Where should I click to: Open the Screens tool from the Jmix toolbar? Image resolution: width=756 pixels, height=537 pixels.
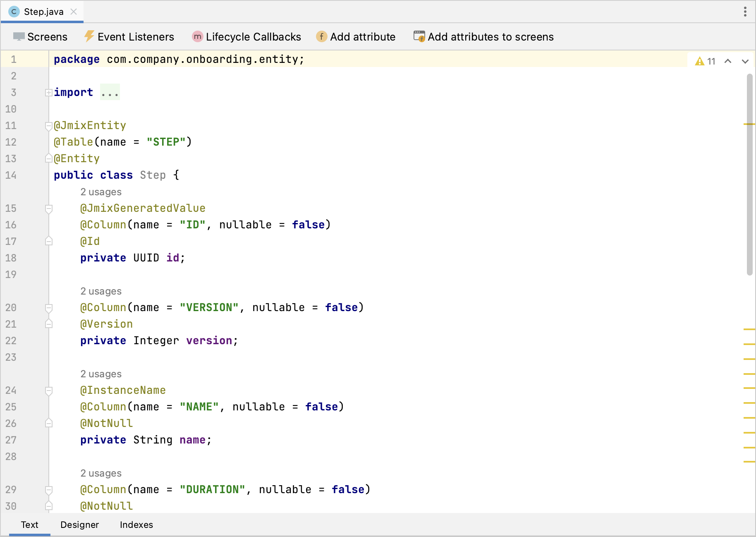(41, 36)
